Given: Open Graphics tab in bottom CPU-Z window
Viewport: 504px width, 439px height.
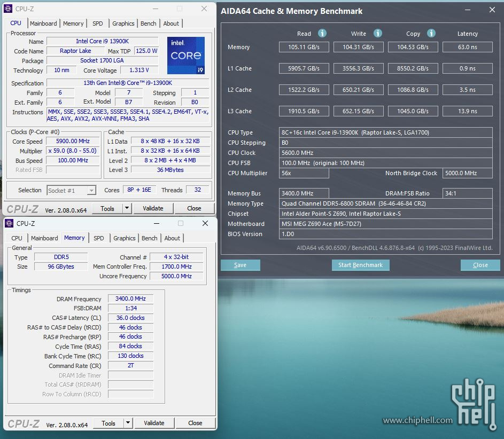Looking at the screenshot, I should point(125,238).
